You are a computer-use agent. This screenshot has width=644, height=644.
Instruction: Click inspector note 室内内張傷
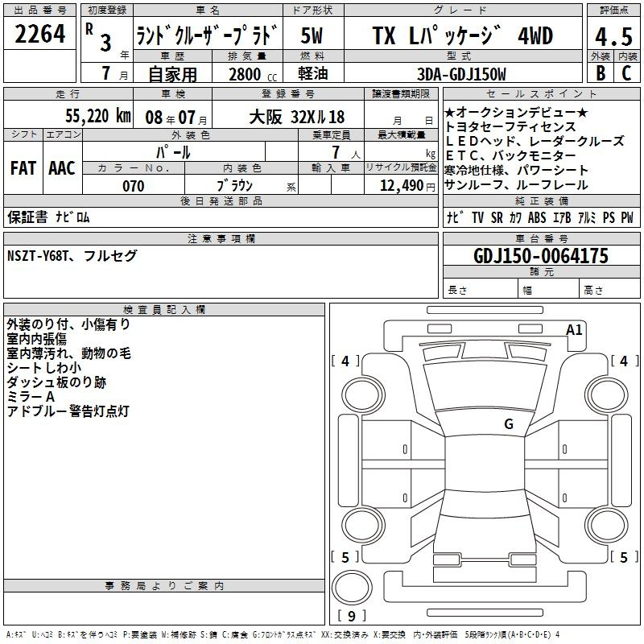tap(36, 339)
